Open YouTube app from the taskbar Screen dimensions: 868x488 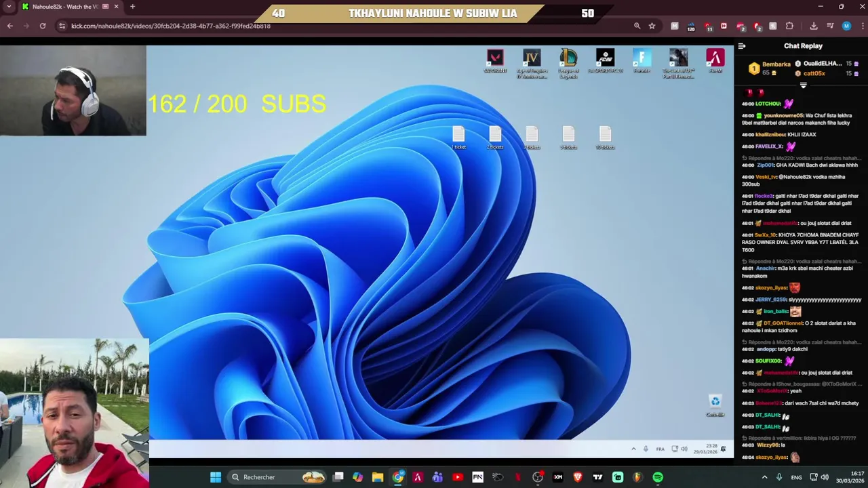point(458,477)
